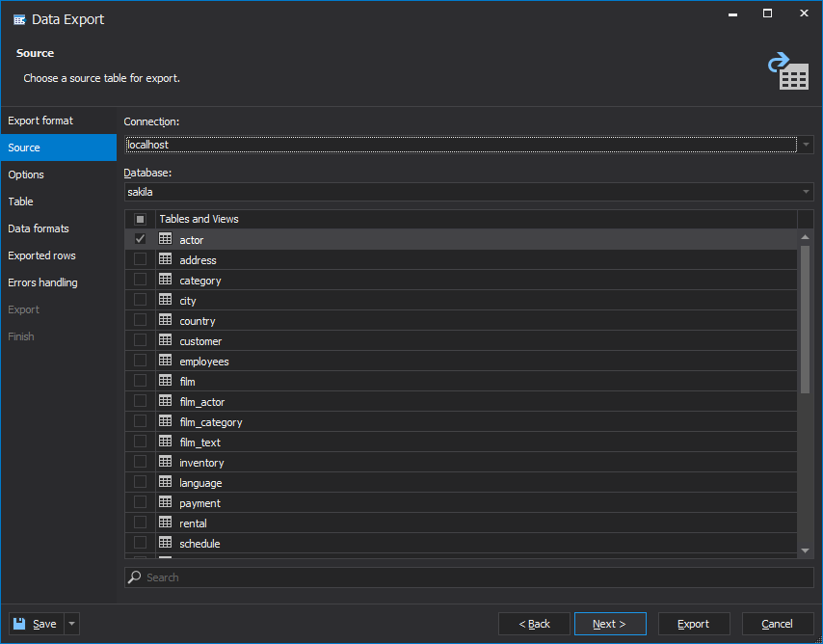
Task: Click the Data Export title bar icon
Action: tap(19, 20)
